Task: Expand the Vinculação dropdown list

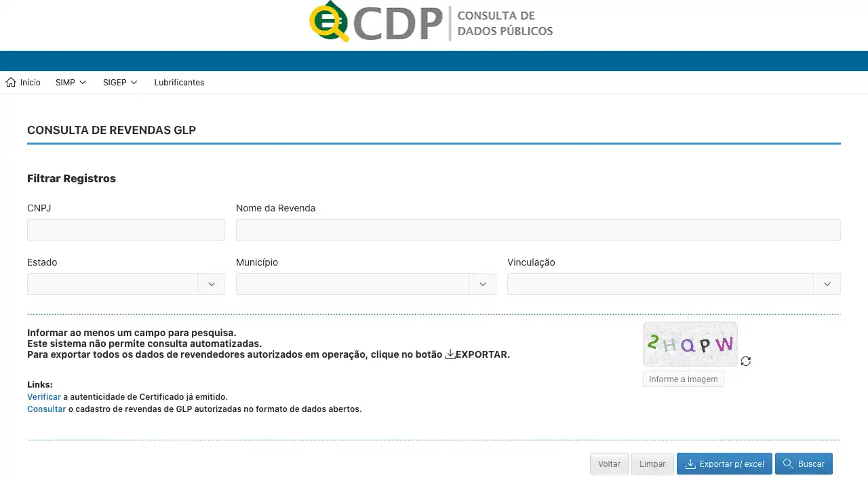Action: [x=827, y=284]
